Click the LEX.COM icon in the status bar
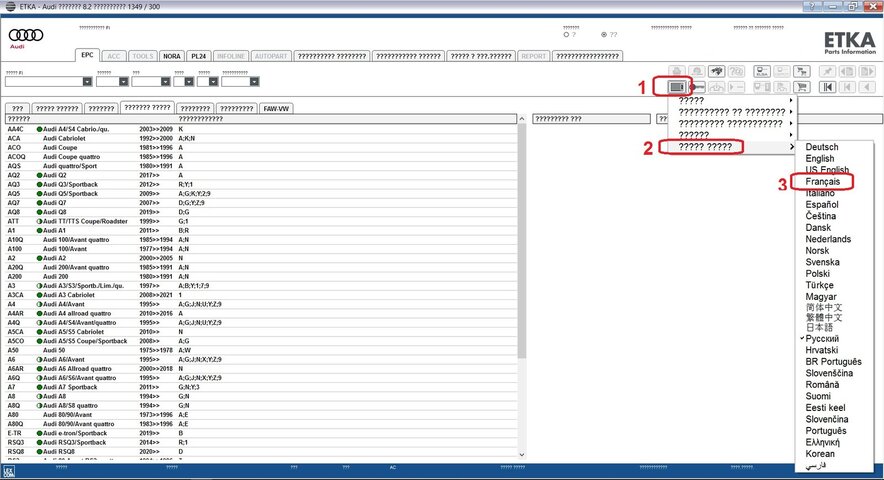The height and width of the screenshot is (480, 884). tap(8, 472)
